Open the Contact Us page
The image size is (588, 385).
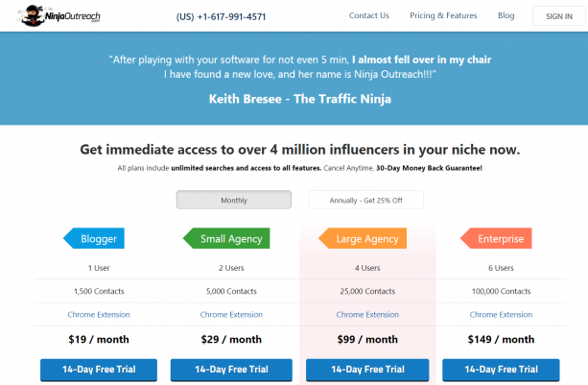coord(369,15)
